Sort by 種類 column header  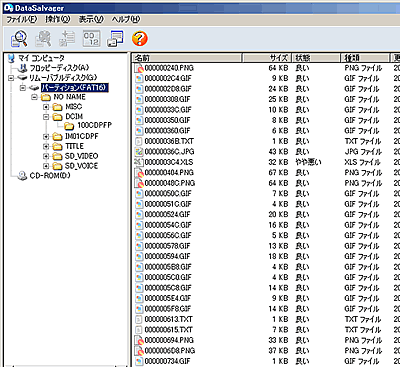(x=365, y=58)
